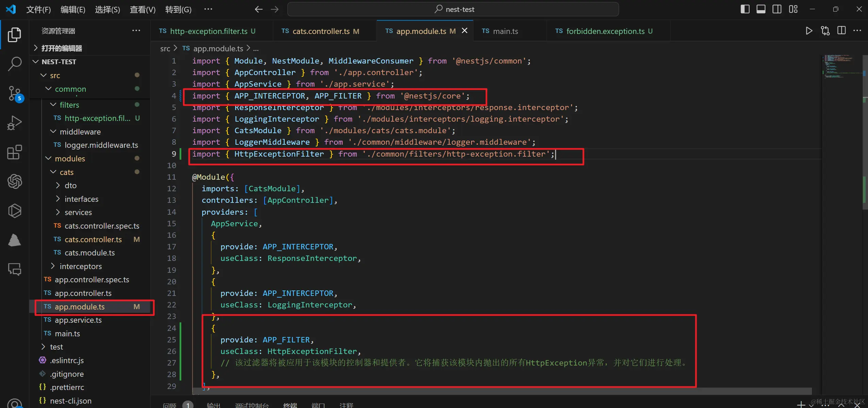Open the 终端 panel tab
Screen dimensions: 868x408
pyautogui.click(x=290, y=405)
